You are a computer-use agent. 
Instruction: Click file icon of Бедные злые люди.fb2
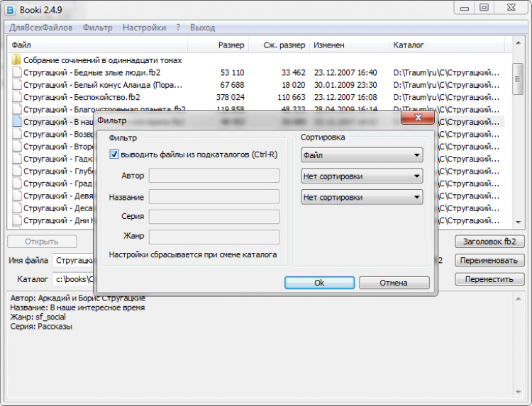(x=16, y=72)
